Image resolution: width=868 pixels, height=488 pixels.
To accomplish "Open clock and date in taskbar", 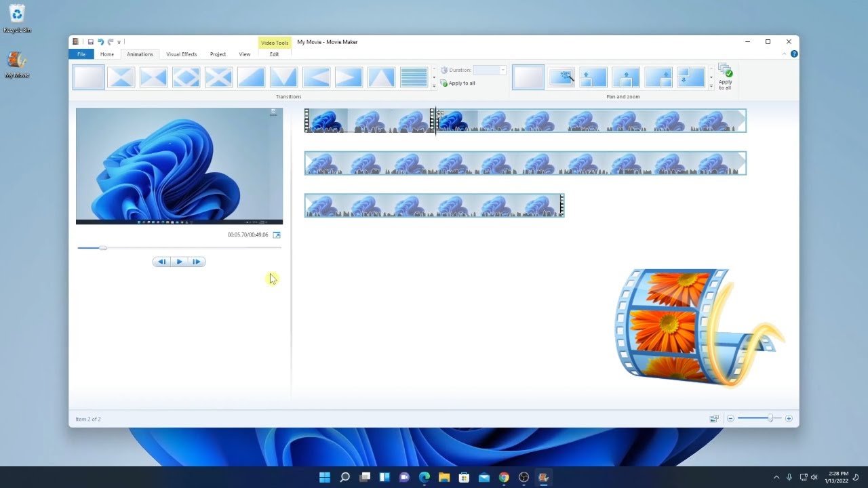I will [838, 477].
